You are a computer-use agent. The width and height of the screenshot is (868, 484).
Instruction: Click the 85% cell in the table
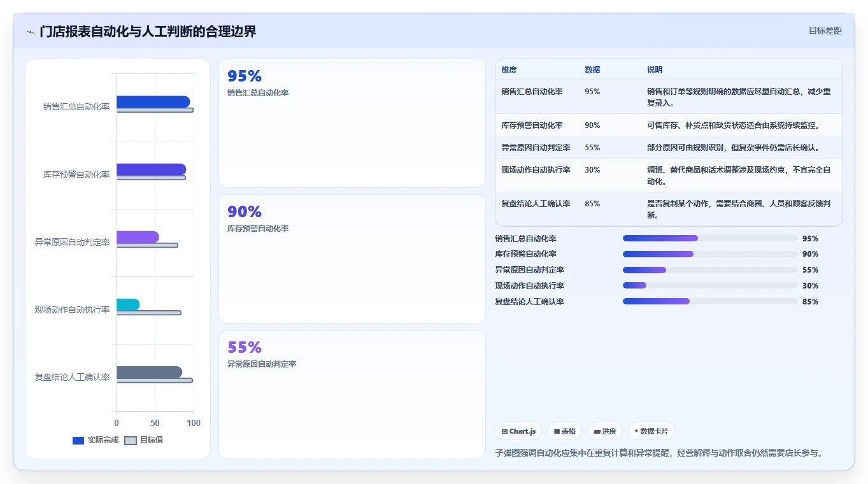pyautogui.click(x=592, y=204)
